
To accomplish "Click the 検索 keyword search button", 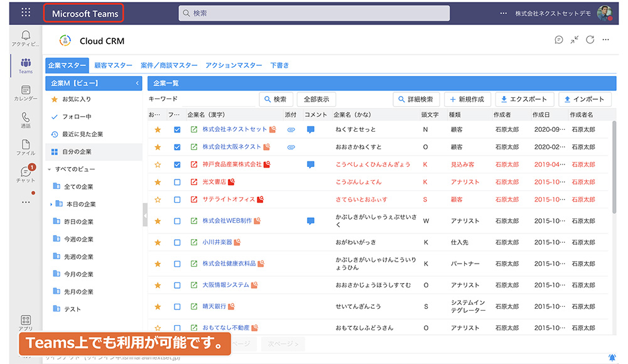I will coord(276,99).
